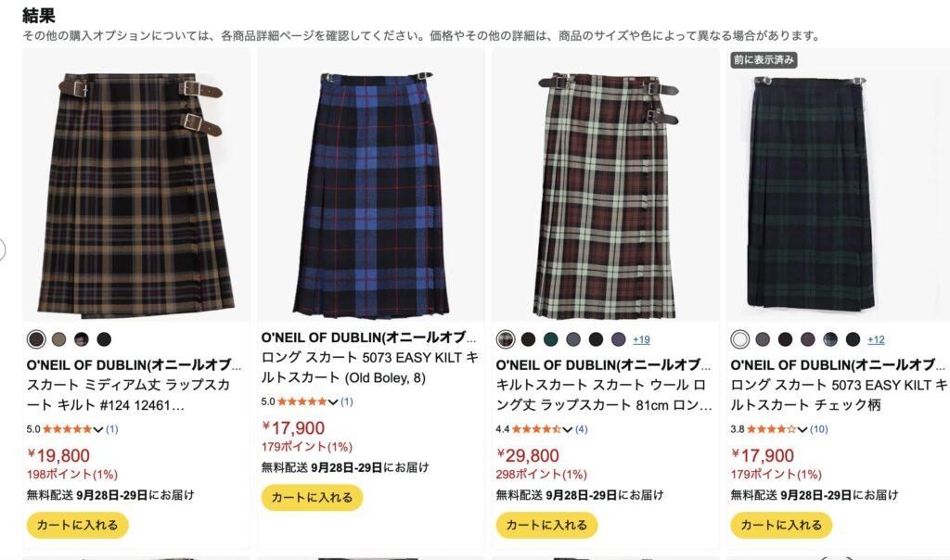Show +12 more colors for fourth skirt

click(876, 339)
